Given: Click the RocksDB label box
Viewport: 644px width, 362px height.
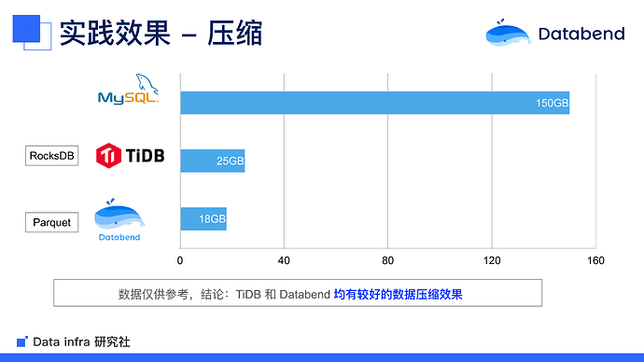Looking at the screenshot, I should (x=51, y=156).
